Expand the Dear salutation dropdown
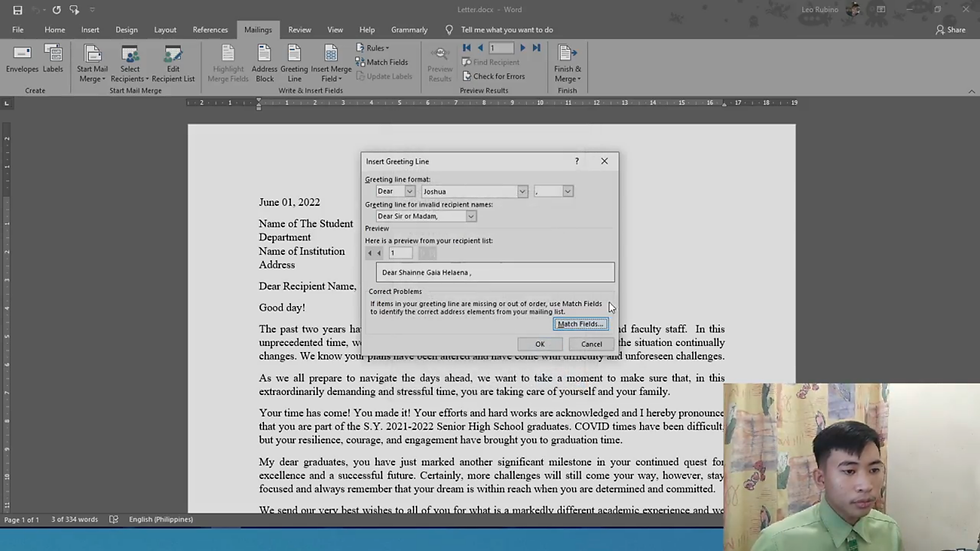The image size is (980, 551). 409,191
